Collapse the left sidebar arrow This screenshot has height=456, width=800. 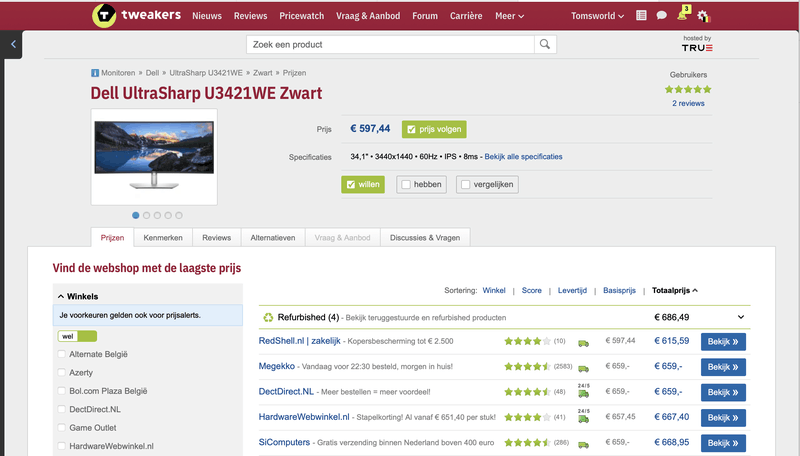[x=13, y=44]
